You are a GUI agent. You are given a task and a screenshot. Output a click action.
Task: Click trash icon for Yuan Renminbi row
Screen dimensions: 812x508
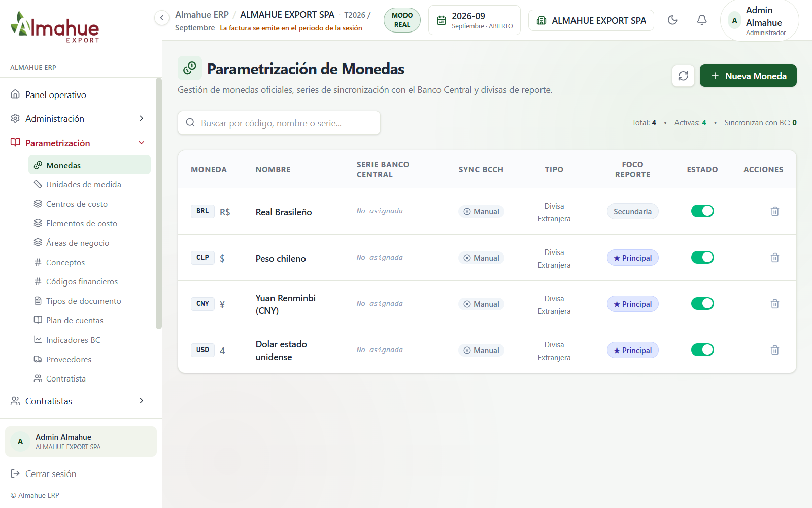[x=775, y=304]
